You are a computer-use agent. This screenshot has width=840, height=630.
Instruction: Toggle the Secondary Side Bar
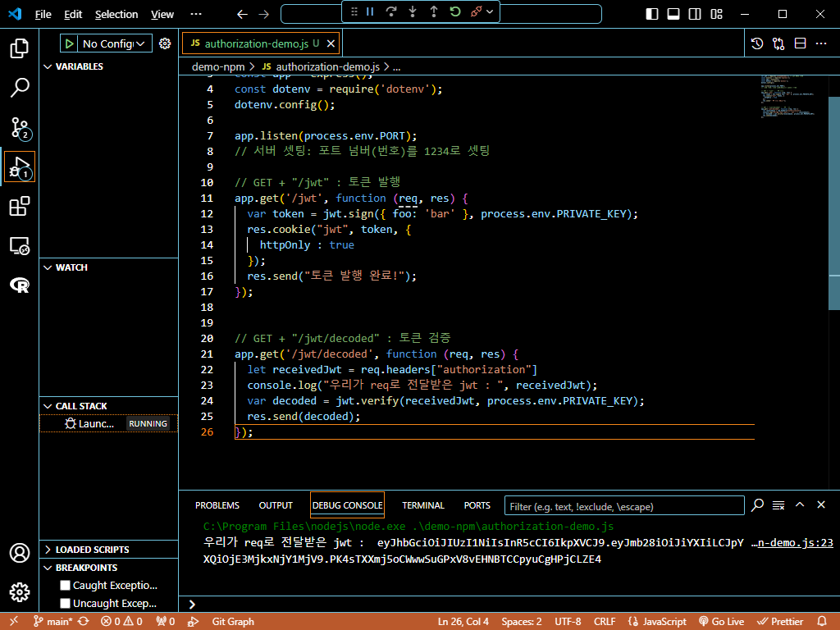point(695,15)
